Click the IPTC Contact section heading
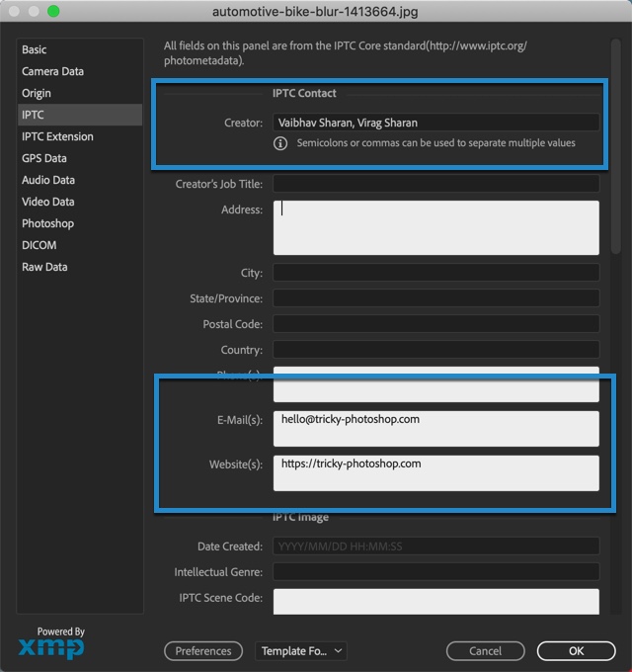This screenshot has width=632, height=672. click(x=304, y=93)
